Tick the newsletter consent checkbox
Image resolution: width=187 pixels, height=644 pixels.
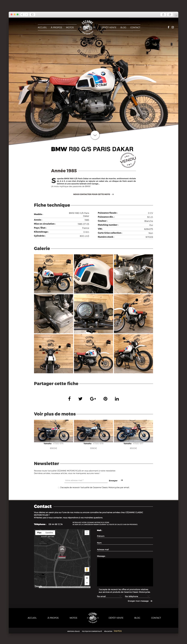tap(59, 488)
